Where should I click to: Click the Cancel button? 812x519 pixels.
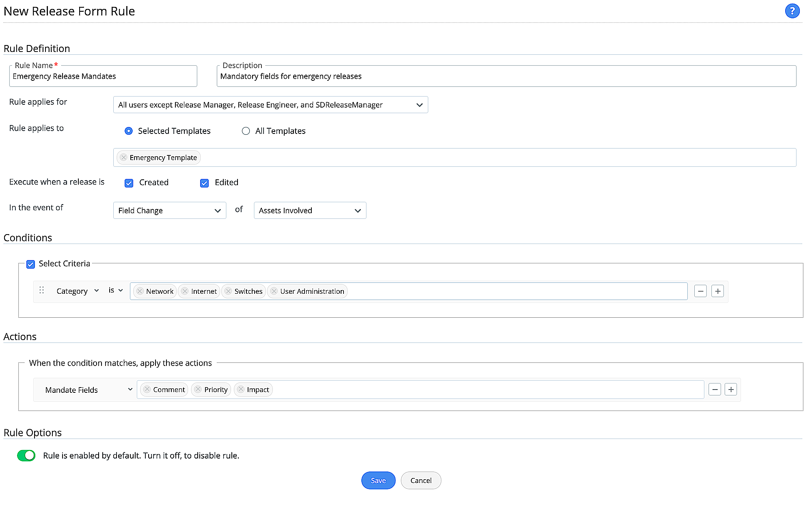point(421,480)
